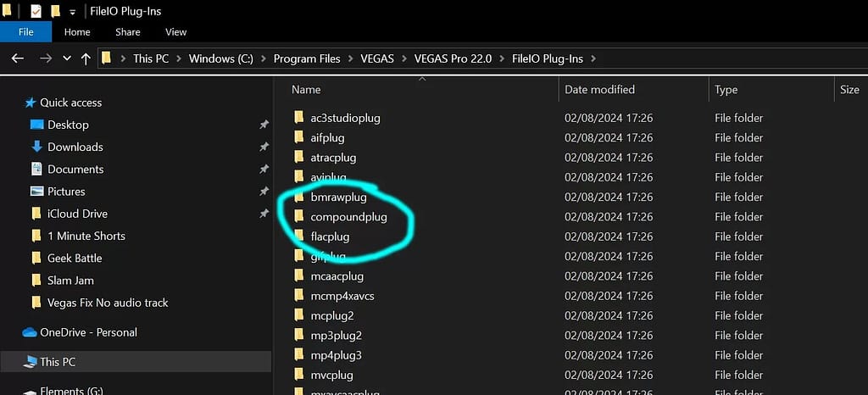Select the aifplug folder icon
Viewport: 868px width, 395px height.
[299, 137]
